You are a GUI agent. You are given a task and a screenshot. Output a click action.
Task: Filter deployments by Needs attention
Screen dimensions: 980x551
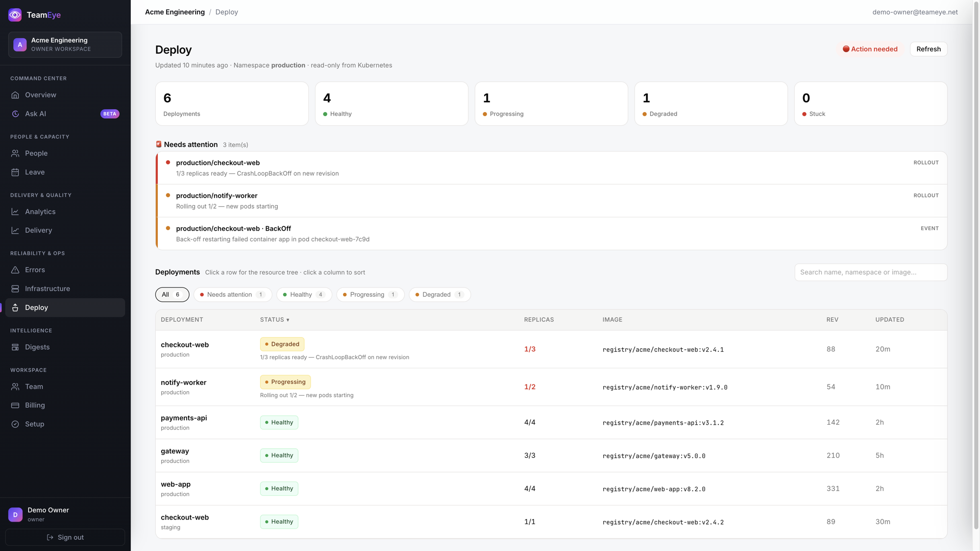(233, 294)
